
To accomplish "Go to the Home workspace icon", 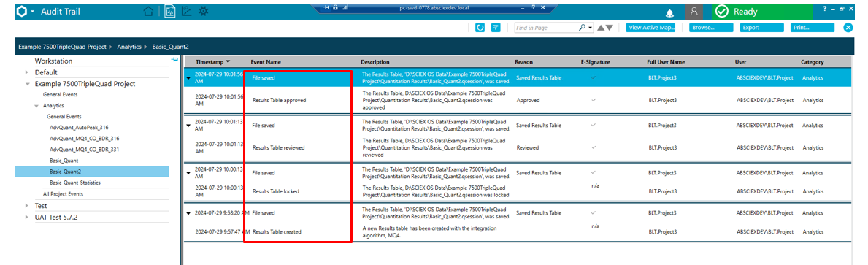I will point(148,11).
